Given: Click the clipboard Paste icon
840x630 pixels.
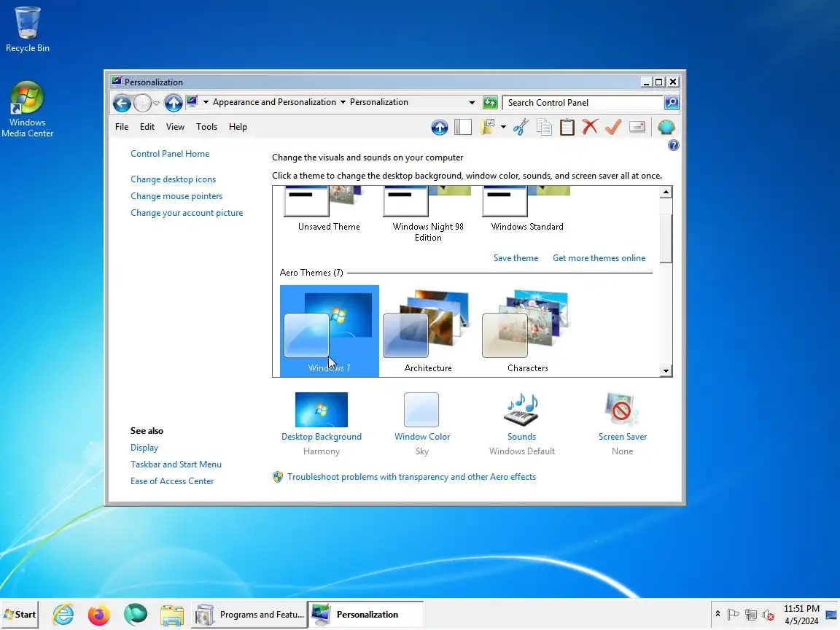Looking at the screenshot, I should point(567,127).
